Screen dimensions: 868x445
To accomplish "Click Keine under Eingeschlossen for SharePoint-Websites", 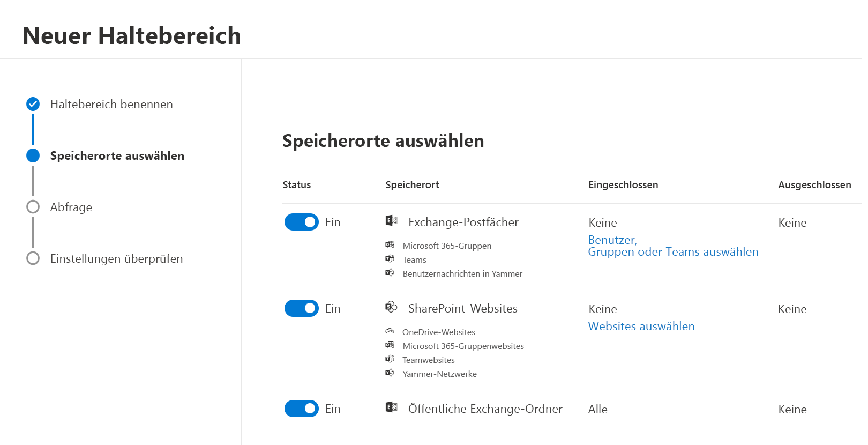I will click(603, 309).
